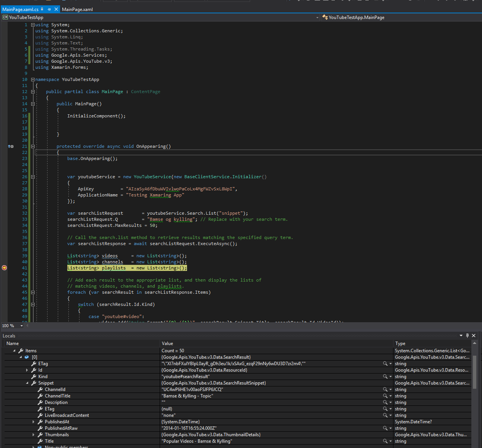The height and width of the screenshot is (448, 482).
Task: Click magnifier icon in the PublishedAtRaw row
Action: point(385,428)
